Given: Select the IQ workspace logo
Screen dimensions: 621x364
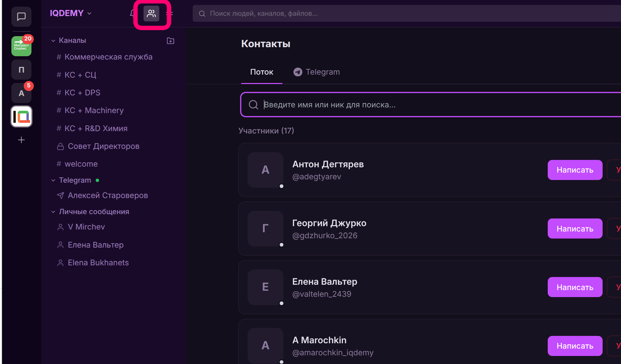Looking at the screenshot, I should (21, 116).
